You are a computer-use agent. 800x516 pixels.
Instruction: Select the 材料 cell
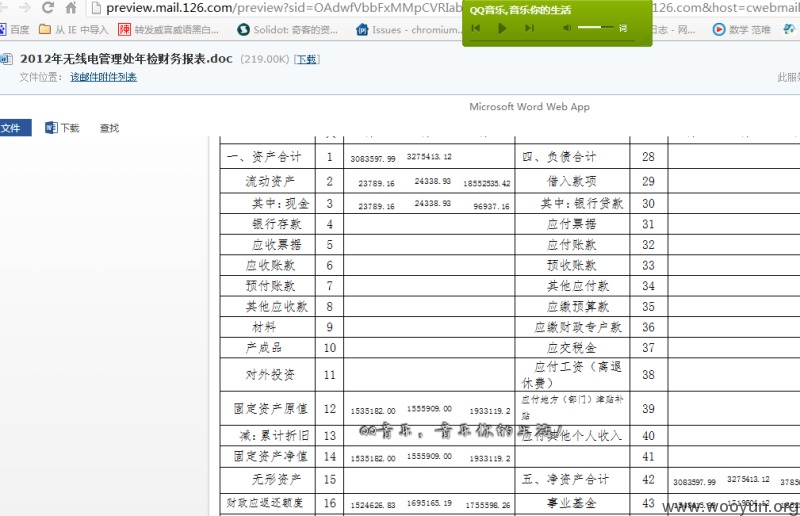(x=268, y=327)
